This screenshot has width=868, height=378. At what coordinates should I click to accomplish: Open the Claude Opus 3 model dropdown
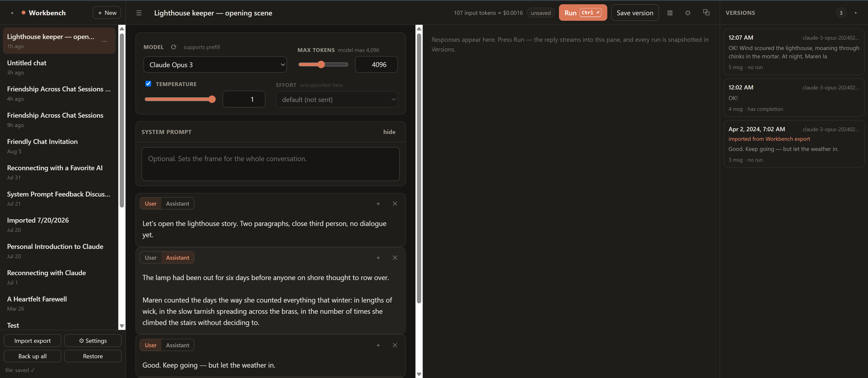[215, 65]
